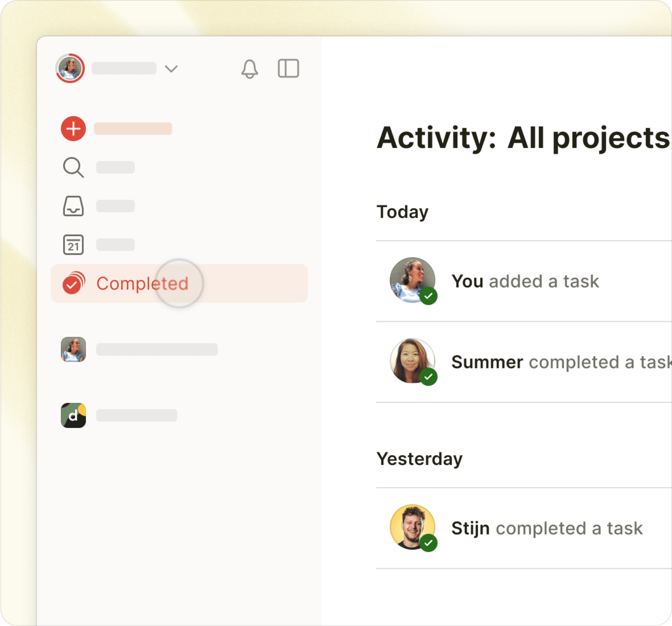Open the doist project icon
Image resolution: width=672 pixels, height=626 pixels.
73,415
